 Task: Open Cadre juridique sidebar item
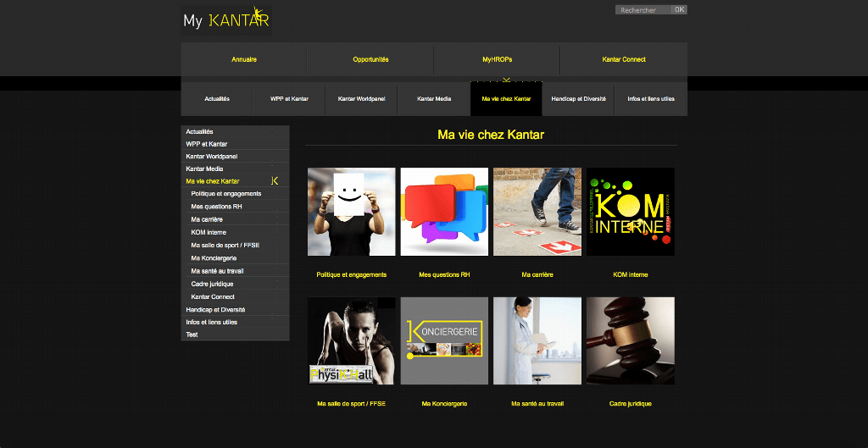coord(236,284)
